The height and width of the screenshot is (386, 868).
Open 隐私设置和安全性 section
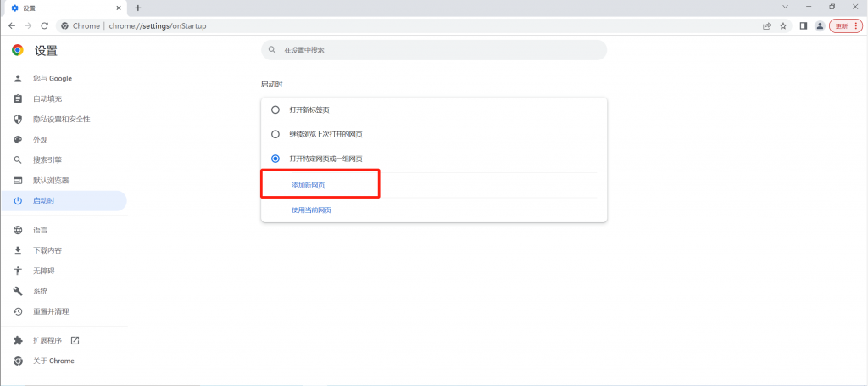point(63,119)
